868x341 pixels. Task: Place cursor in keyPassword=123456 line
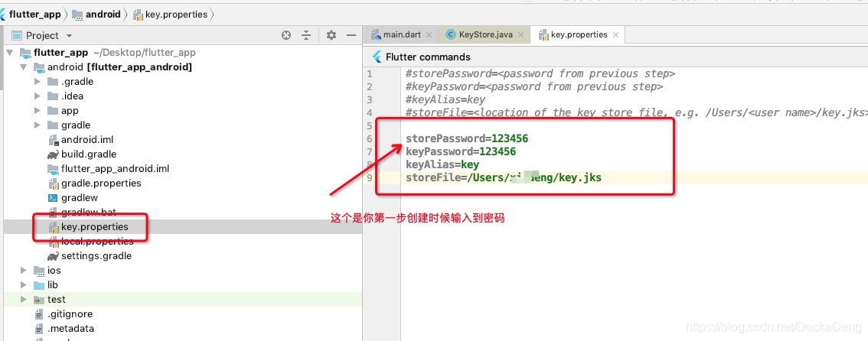(x=461, y=151)
